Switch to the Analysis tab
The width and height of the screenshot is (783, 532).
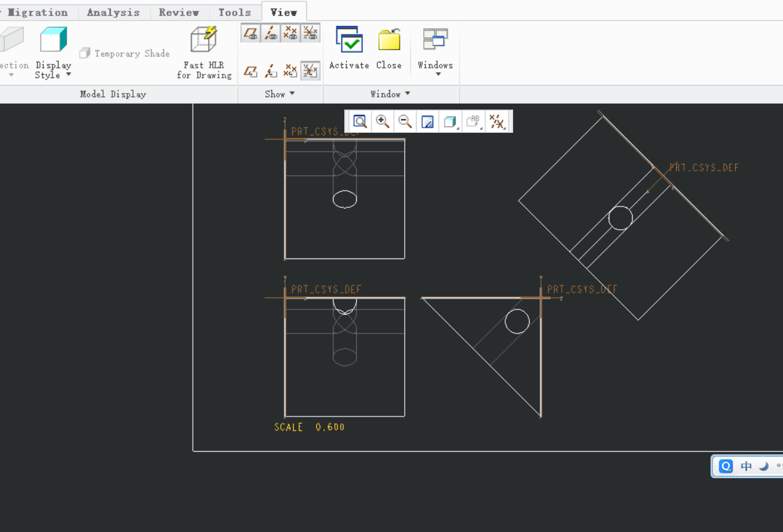click(114, 13)
